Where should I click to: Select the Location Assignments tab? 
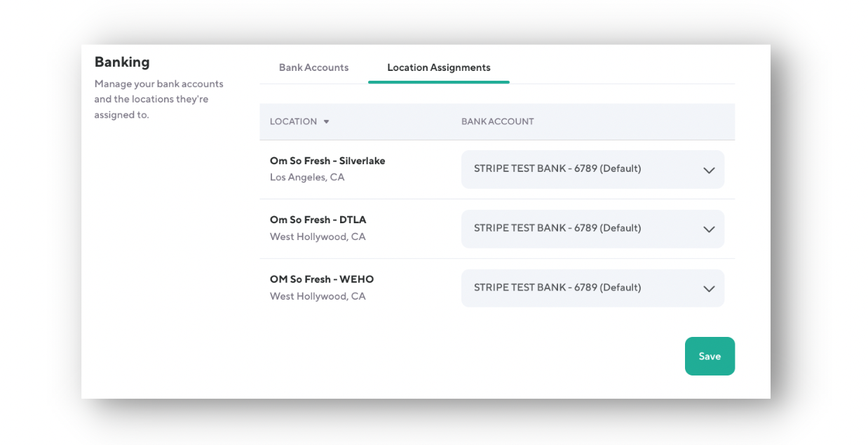tap(438, 67)
